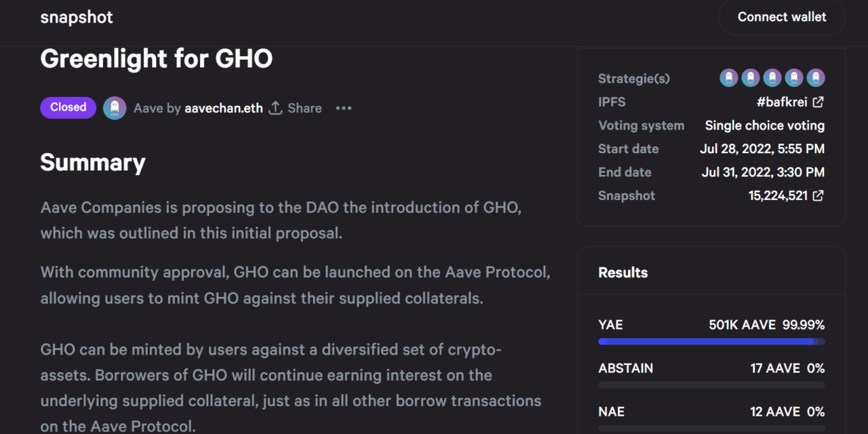Click the middle strategy avatar icon

[772, 78]
